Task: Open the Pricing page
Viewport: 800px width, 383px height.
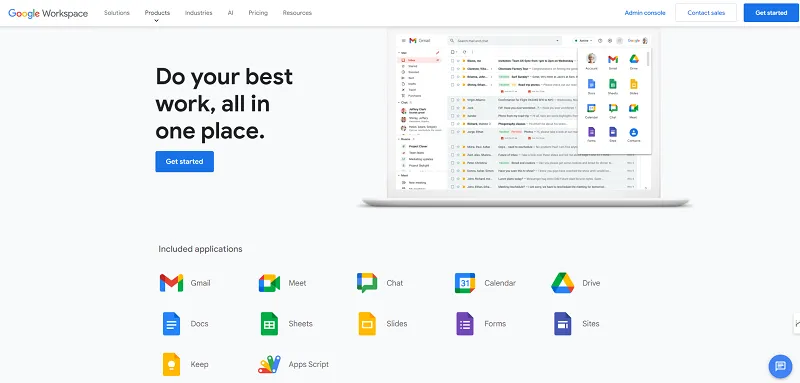Action: tap(258, 13)
